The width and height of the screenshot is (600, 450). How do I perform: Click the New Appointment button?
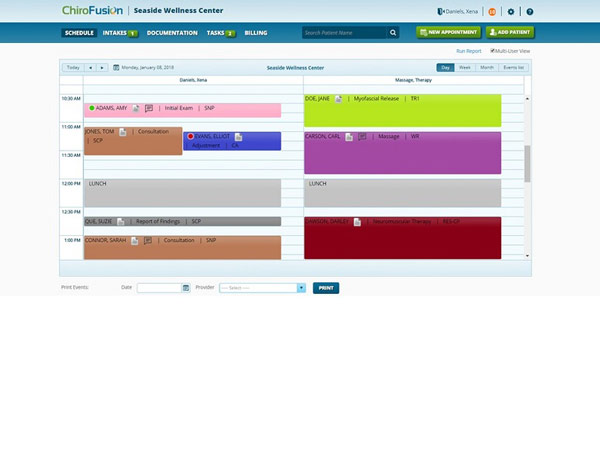[448, 32]
